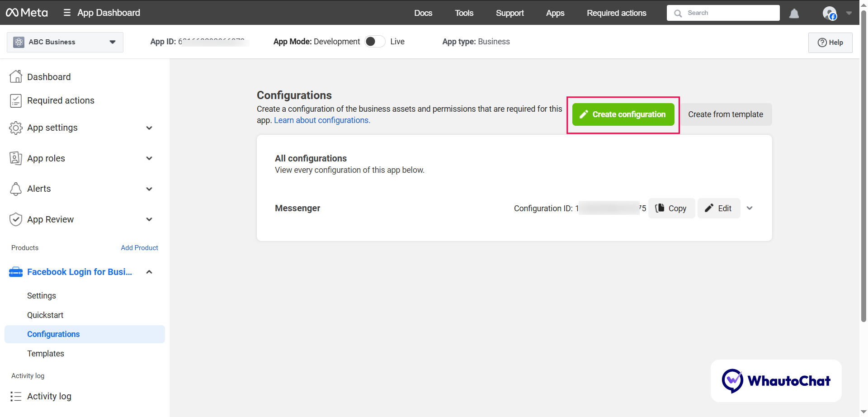Click the Required actions checklist icon
The width and height of the screenshot is (868, 417).
click(x=16, y=100)
